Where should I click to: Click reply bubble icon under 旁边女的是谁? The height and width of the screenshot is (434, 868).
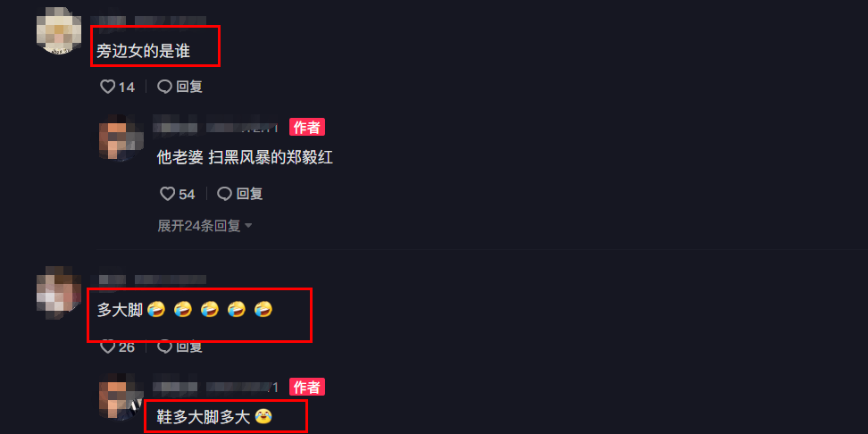[x=165, y=87]
